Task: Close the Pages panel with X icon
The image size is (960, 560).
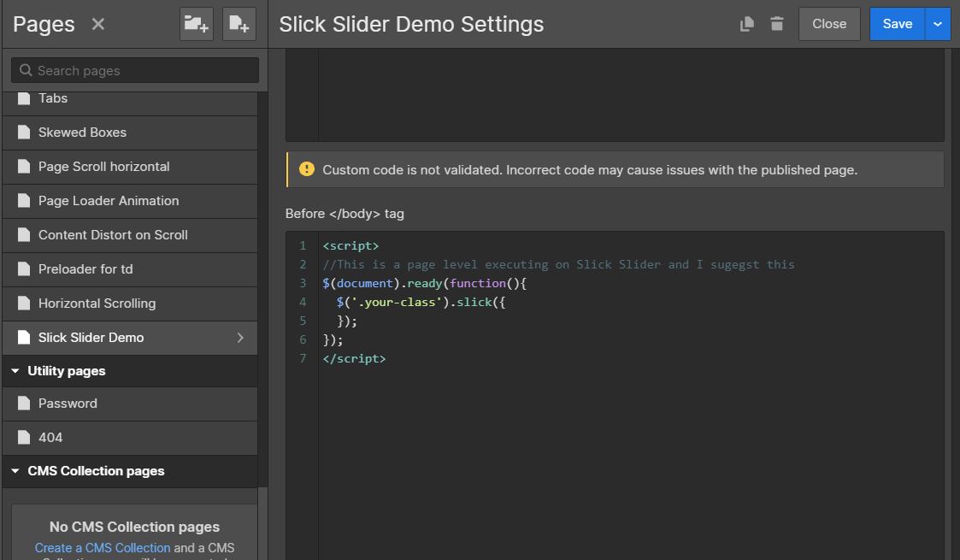Action: point(98,24)
